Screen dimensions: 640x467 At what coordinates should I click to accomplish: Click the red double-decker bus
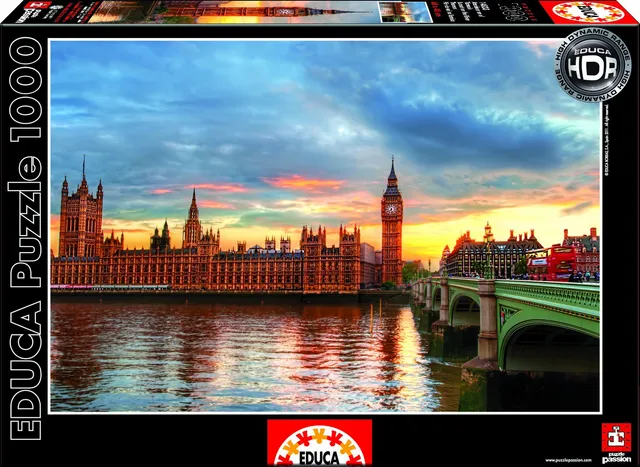[552, 263]
